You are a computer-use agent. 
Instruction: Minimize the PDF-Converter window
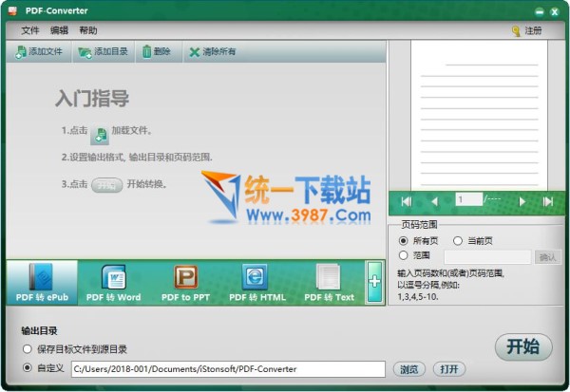(x=539, y=12)
